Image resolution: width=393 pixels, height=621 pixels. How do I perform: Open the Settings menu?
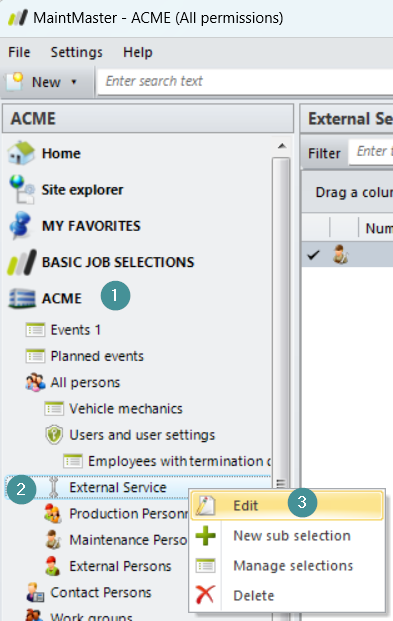pos(76,52)
